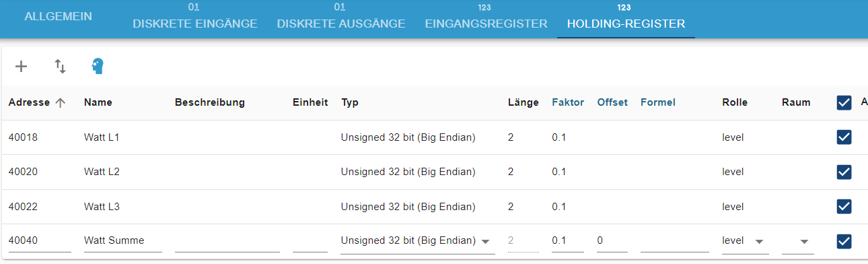Toggle checkbox in the Watt L3 row
The height and width of the screenshot is (264, 868).
click(844, 206)
